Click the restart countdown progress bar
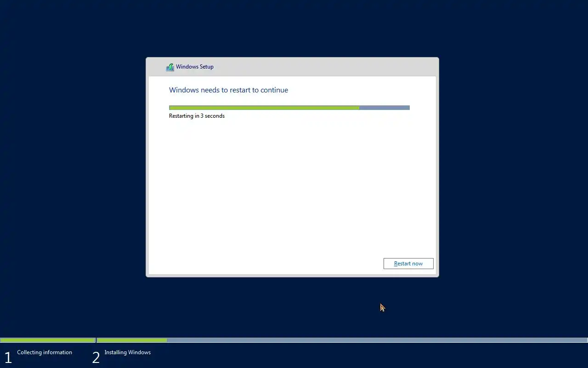This screenshot has height=368, width=588. 289,108
